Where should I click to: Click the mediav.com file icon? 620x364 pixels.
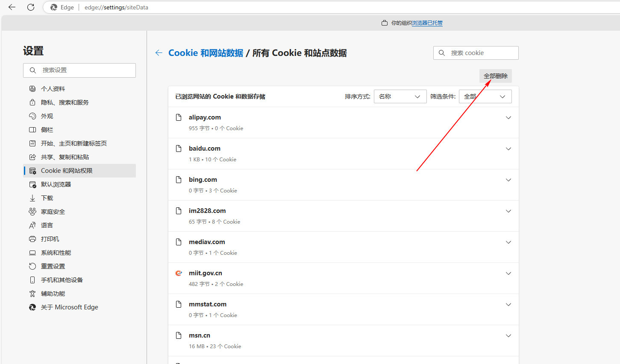(x=179, y=242)
